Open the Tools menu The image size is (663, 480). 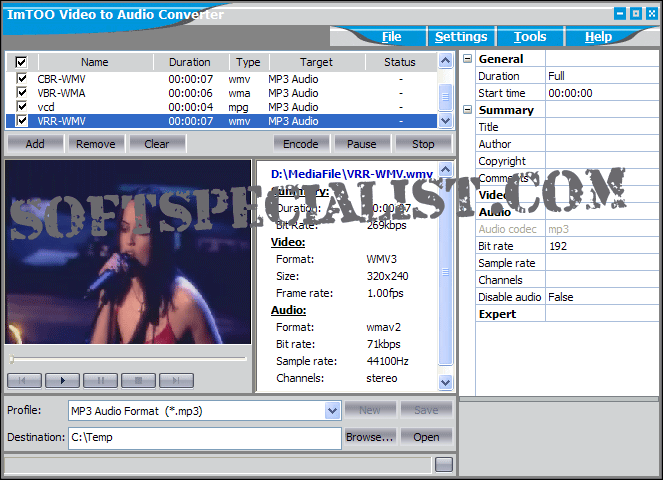coord(530,37)
